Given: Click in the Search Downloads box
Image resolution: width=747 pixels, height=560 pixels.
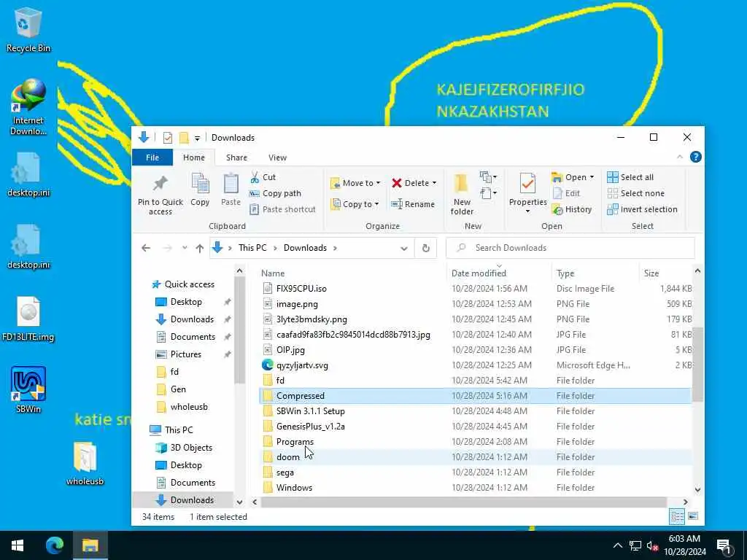Looking at the screenshot, I should tap(570, 248).
